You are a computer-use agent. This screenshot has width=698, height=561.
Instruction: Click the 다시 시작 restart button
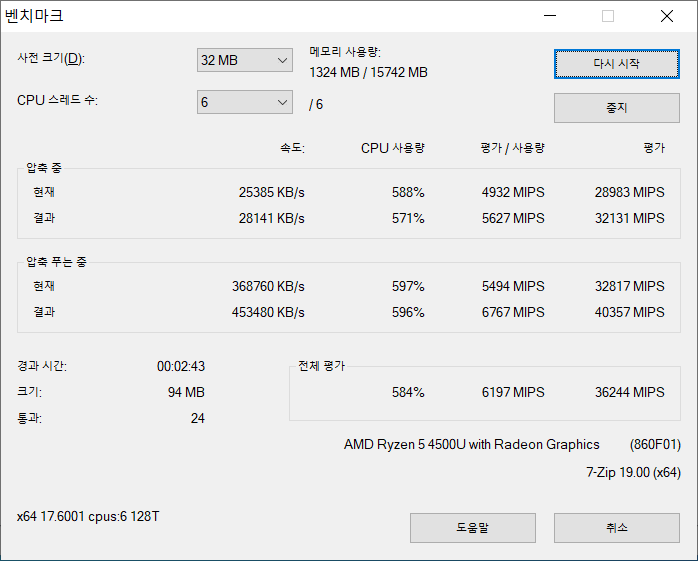coord(617,64)
